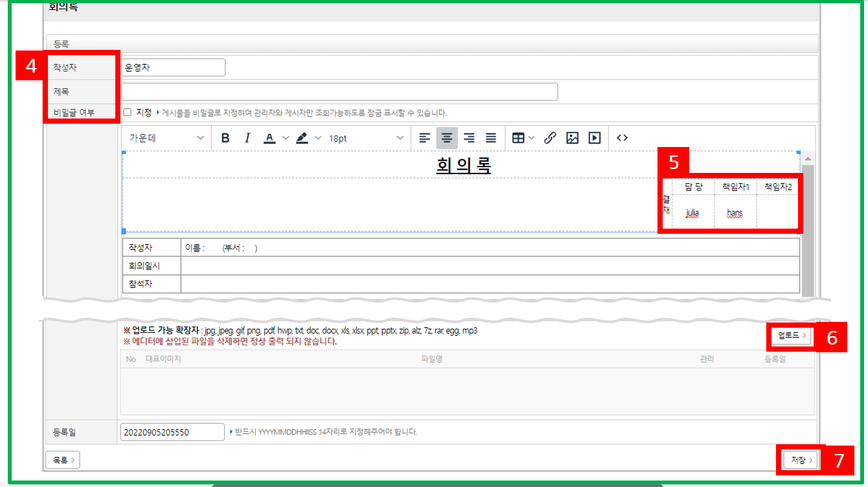Align text to the left
Viewport: 868px width, 487px height.
(424, 138)
